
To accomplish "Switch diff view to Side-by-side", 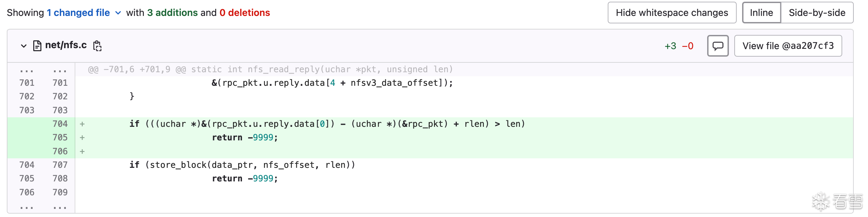I will pyautogui.click(x=817, y=13).
